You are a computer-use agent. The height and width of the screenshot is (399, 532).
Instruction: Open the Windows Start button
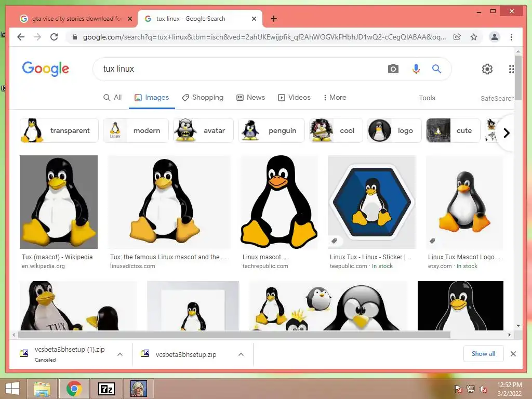[x=12, y=389]
